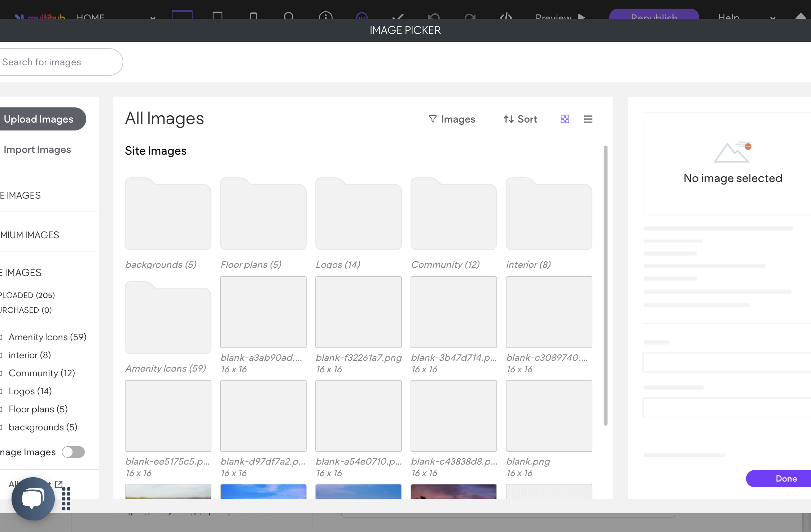Select blank-f32261a7.png thumbnail
Screen dimensions: 811x532
[359, 312]
